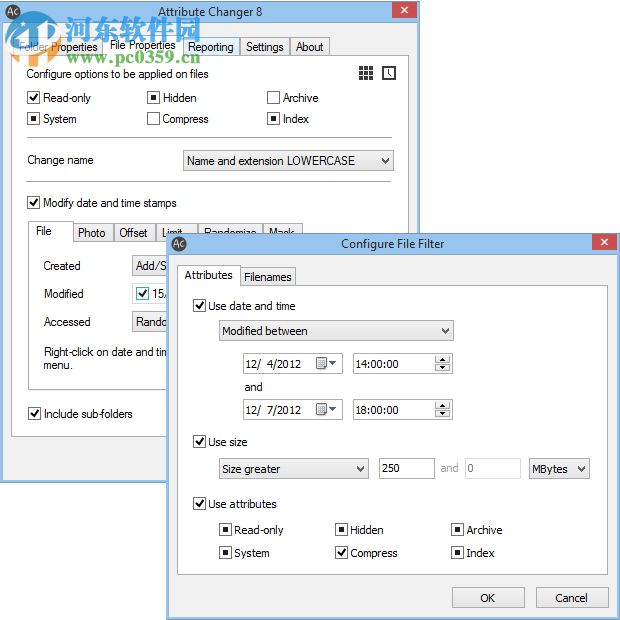620x620 pixels.
Task: Select the Offset tab
Action: (133, 232)
